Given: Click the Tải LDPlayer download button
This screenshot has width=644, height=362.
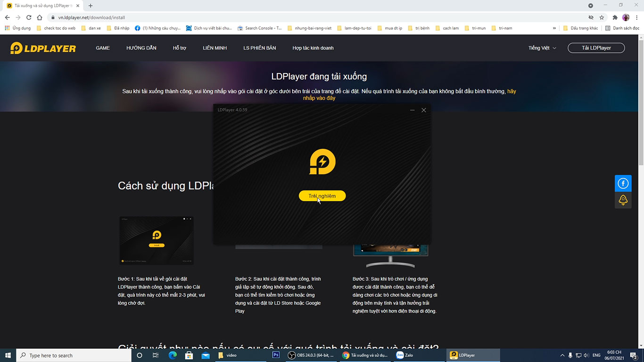Looking at the screenshot, I should (596, 48).
